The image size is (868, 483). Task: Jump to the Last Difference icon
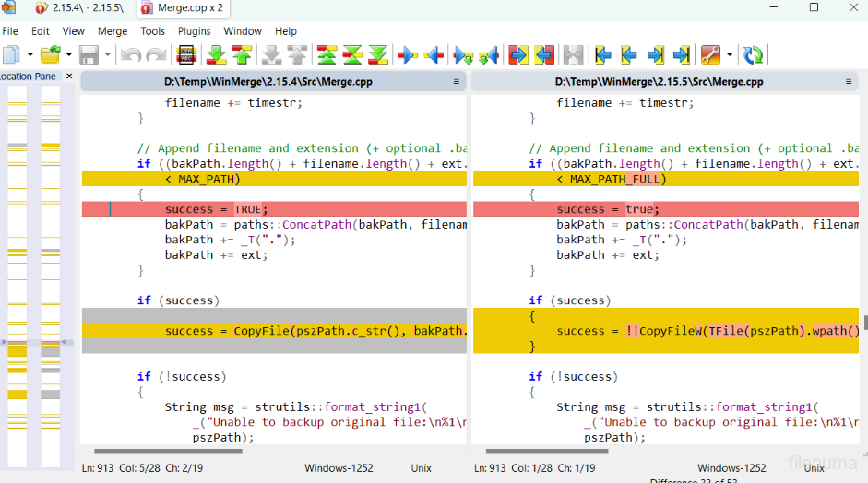click(378, 55)
